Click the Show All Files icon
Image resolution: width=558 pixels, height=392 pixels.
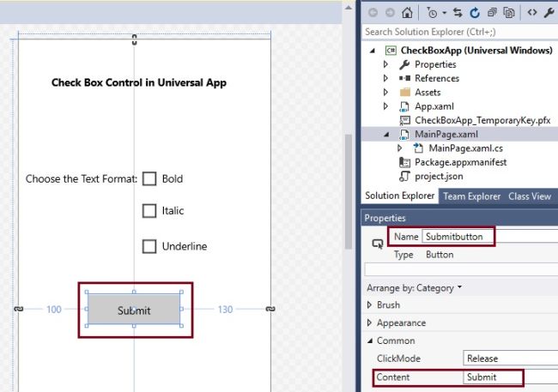pyautogui.click(x=509, y=13)
